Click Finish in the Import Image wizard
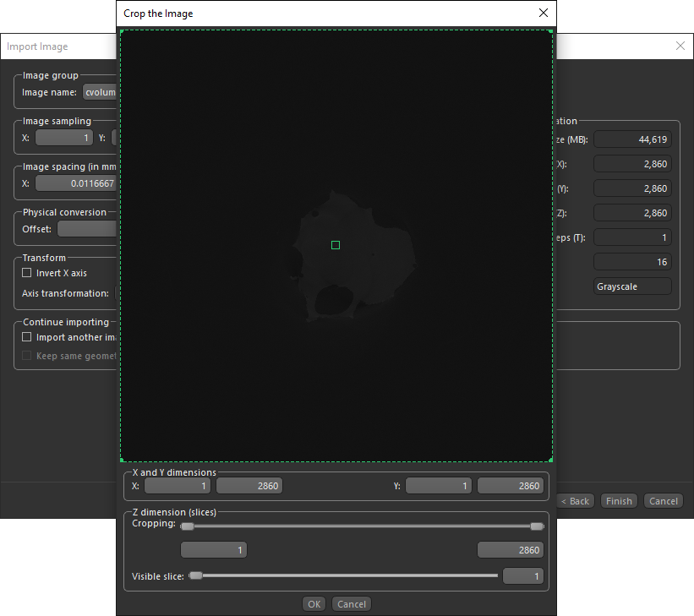The width and height of the screenshot is (694, 616). coord(619,501)
